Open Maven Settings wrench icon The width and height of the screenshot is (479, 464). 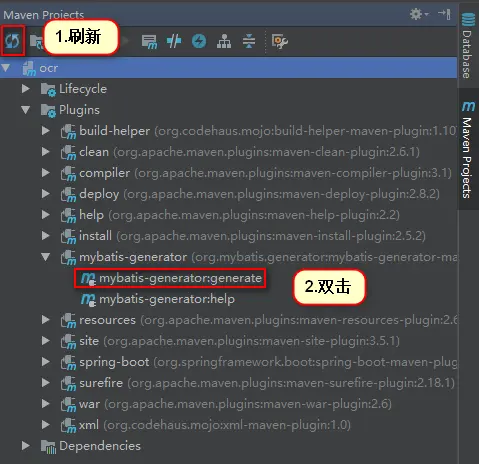(x=280, y=41)
